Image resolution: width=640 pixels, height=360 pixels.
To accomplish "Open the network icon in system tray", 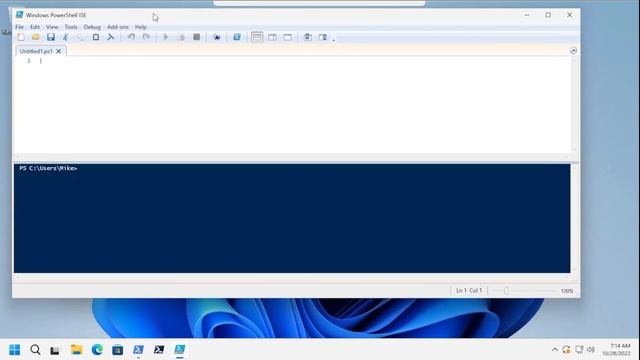I will click(579, 350).
